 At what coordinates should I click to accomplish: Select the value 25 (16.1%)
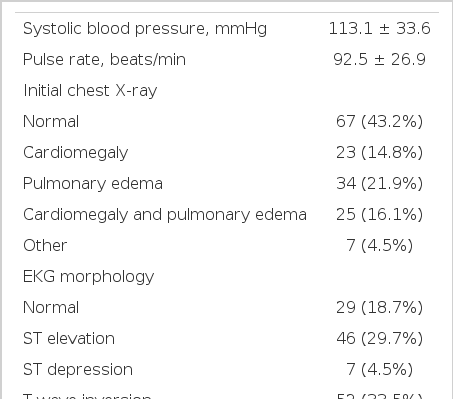pos(379,214)
